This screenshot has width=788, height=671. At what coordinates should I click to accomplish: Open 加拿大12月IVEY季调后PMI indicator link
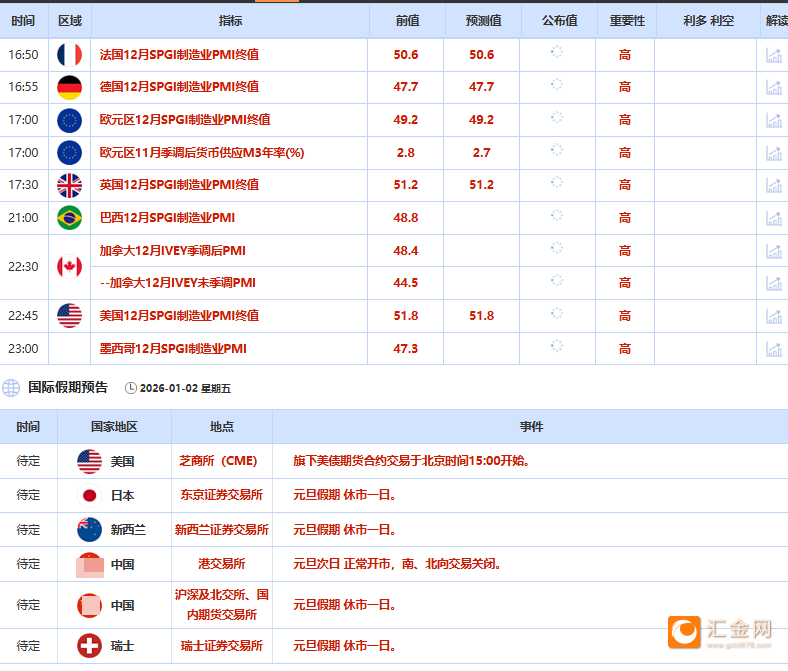point(172,250)
